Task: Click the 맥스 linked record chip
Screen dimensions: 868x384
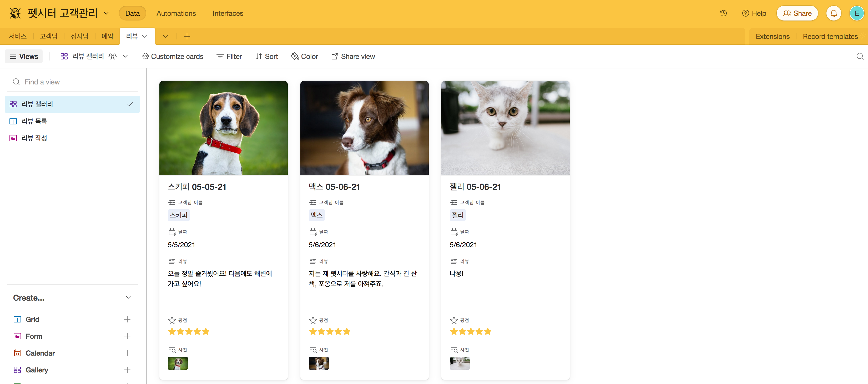Action: point(316,215)
